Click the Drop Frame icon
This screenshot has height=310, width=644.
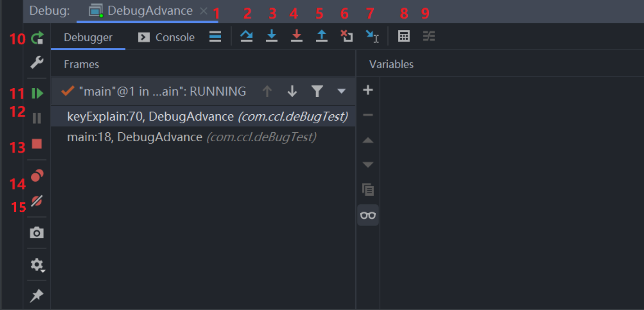point(347,36)
